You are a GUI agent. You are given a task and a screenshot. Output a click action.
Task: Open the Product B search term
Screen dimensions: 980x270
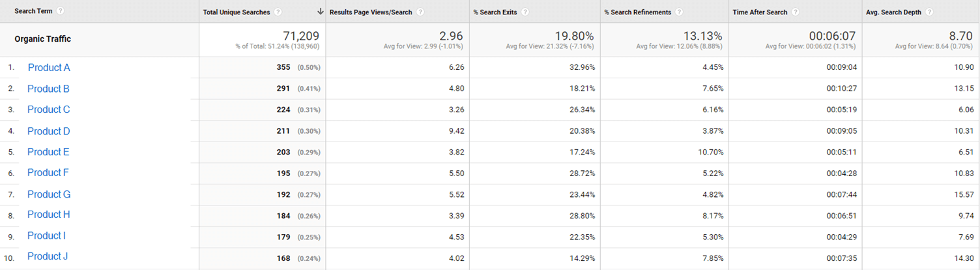(48, 89)
